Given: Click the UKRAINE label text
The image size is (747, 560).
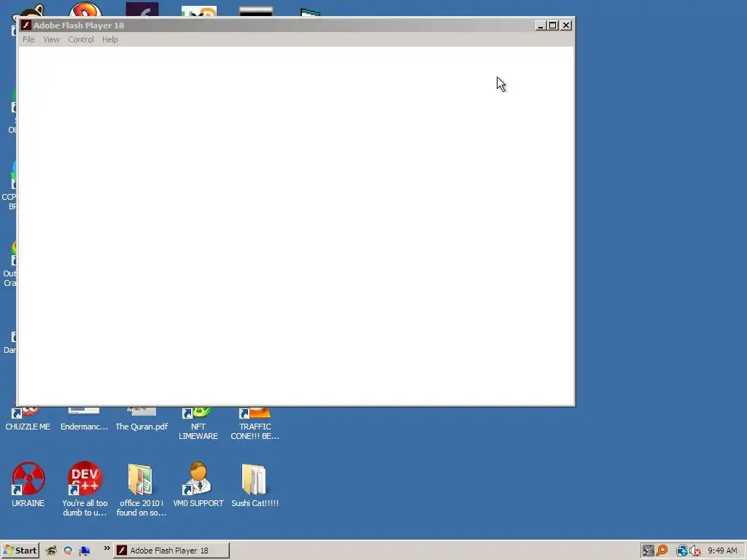Looking at the screenshot, I should pyautogui.click(x=28, y=503).
